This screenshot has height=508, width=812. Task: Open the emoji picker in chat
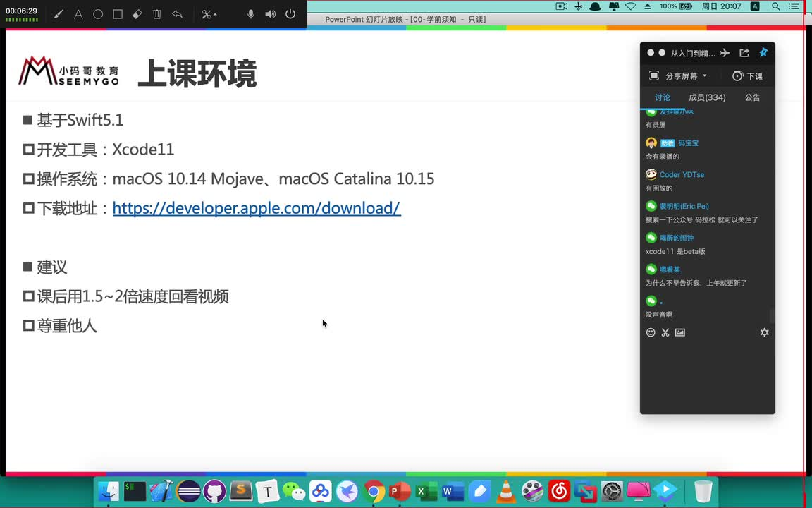pos(650,332)
